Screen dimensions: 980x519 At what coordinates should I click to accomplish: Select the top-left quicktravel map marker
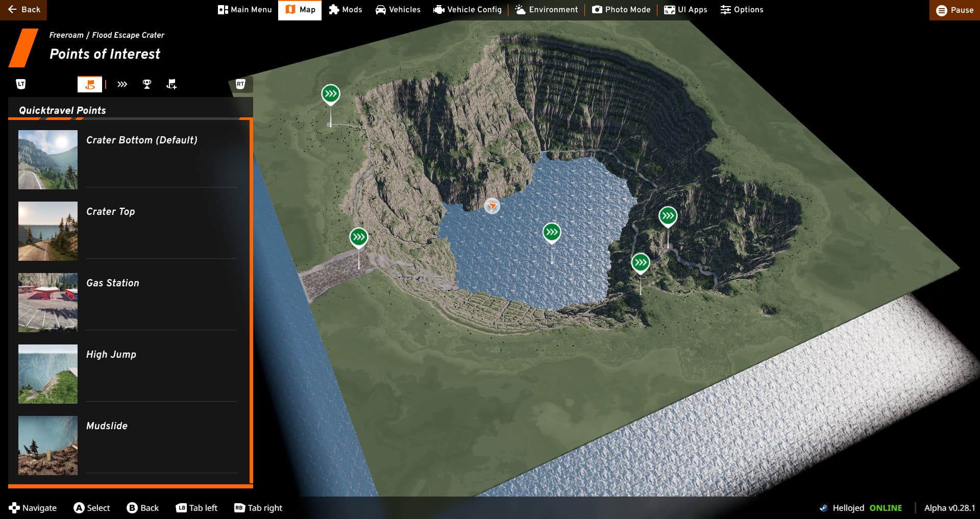pyautogui.click(x=331, y=94)
